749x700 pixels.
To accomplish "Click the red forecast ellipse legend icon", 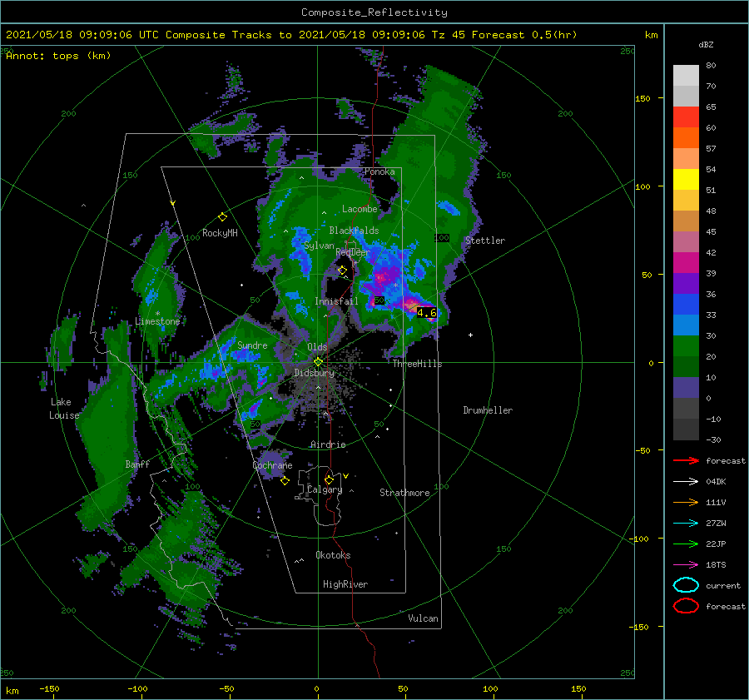I will (x=686, y=606).
